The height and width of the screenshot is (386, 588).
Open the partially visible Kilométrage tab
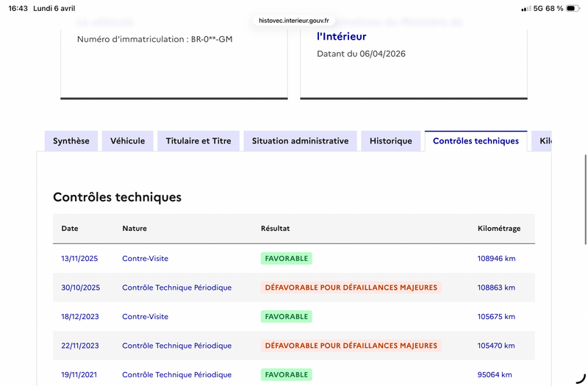point(543,141)
